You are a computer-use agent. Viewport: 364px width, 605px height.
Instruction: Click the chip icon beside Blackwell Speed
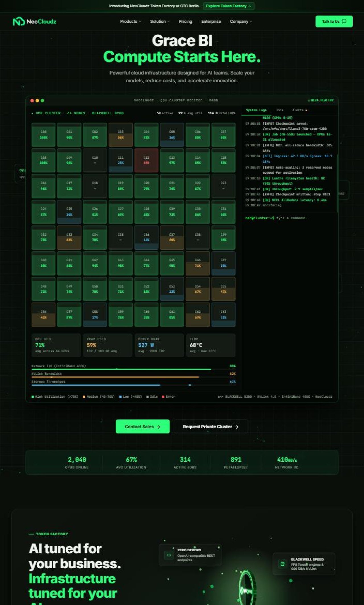point(282,564)
